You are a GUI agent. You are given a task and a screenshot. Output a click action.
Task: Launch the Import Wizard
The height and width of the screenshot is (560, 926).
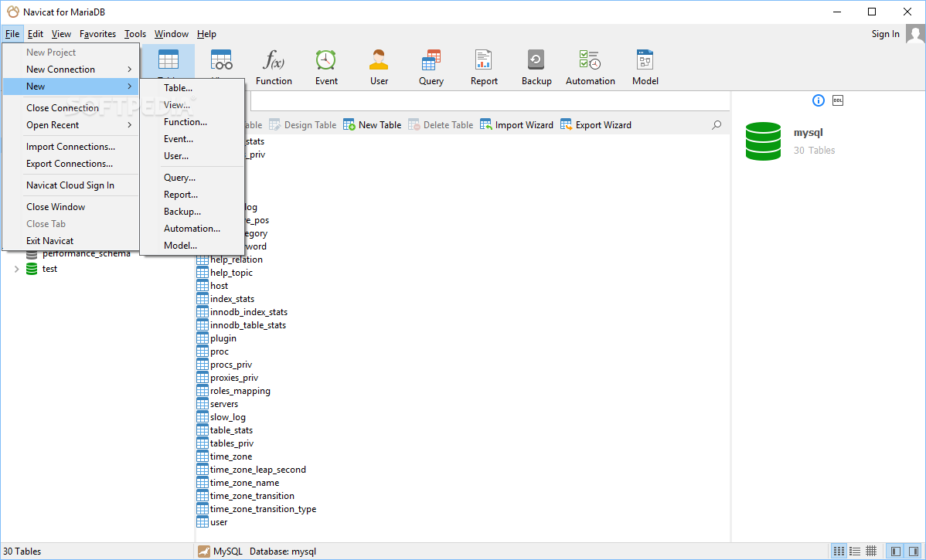point(517,125)
